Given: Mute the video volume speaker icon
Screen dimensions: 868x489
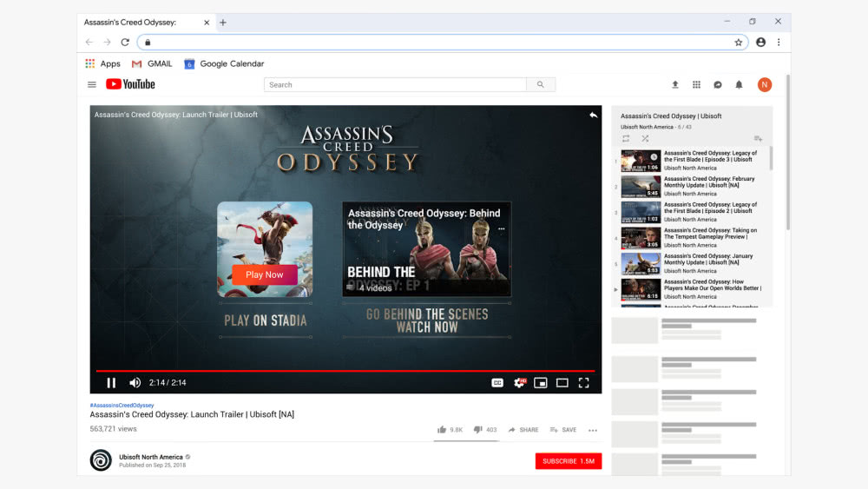Looking at the screenshot, I should pyautogui.click(x=135, y=383).
